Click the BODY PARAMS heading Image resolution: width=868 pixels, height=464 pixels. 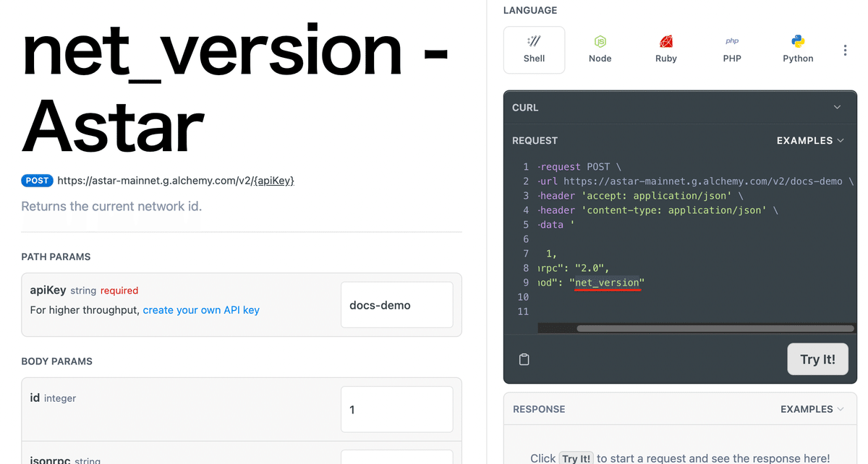pos(56,361)
